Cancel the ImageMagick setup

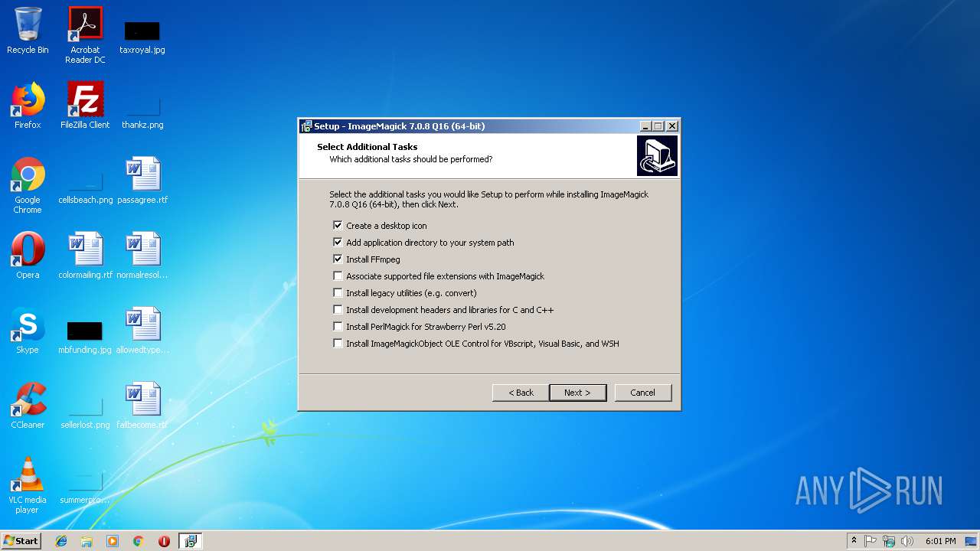(643, 393)
